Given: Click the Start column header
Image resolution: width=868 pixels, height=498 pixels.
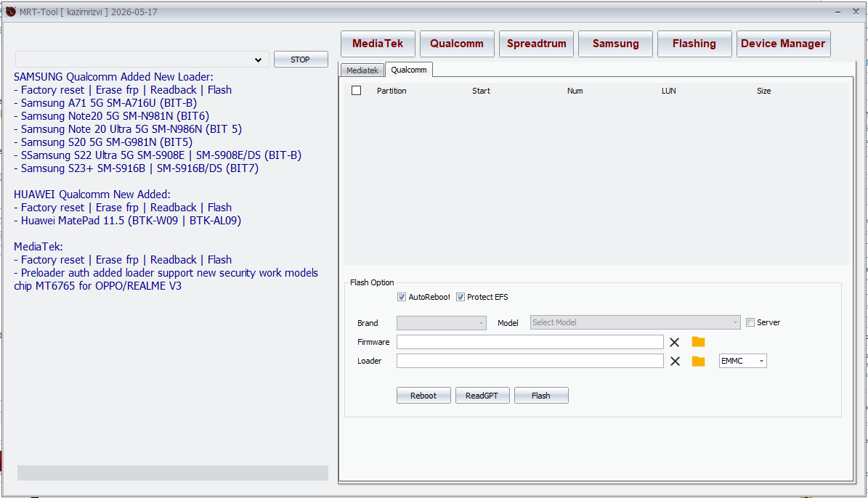Looking at the screenshot, I should [481, 91].
